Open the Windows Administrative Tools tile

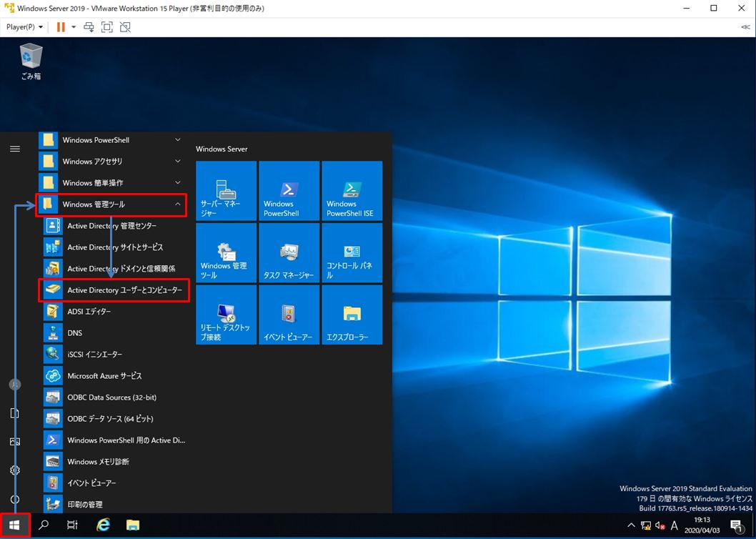click(226, 253)
